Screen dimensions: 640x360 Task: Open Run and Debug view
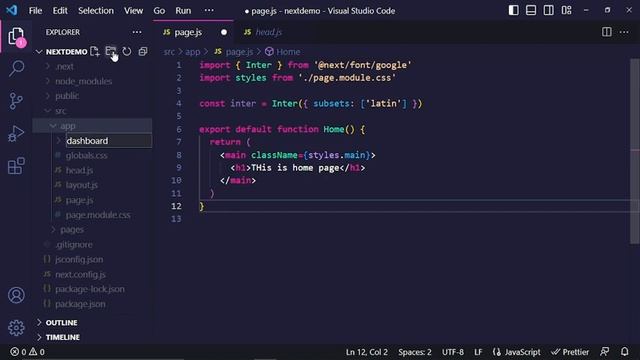click(16, 133)
